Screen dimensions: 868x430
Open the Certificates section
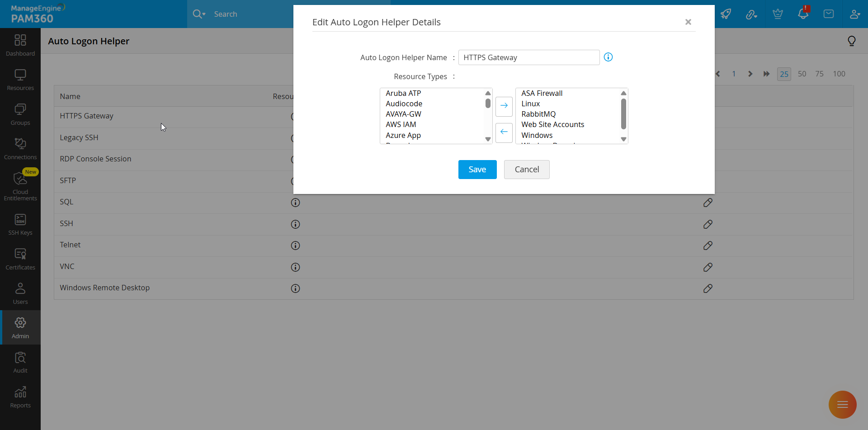pyautogui.click(x=20, y=259)
